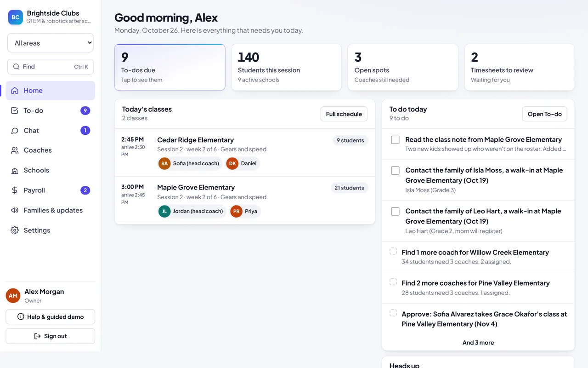Open the To-dos due summary card
The image size is (588, 368).
coord(170,67)
